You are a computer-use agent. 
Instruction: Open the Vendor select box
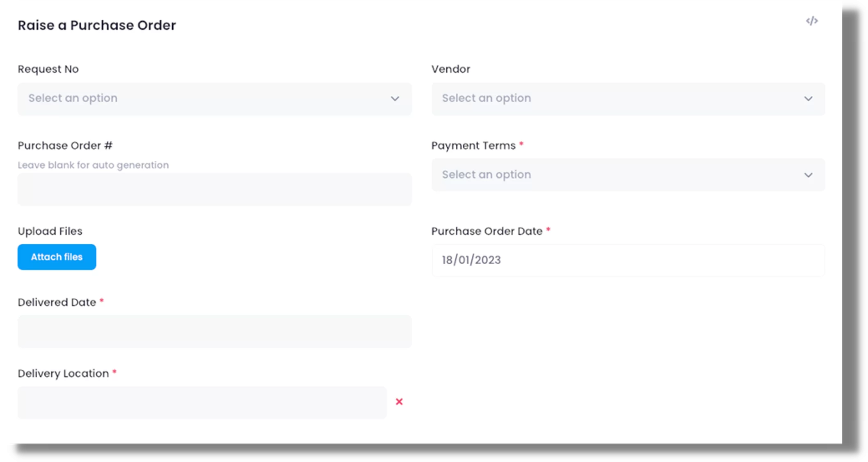(x=615, y=99)
